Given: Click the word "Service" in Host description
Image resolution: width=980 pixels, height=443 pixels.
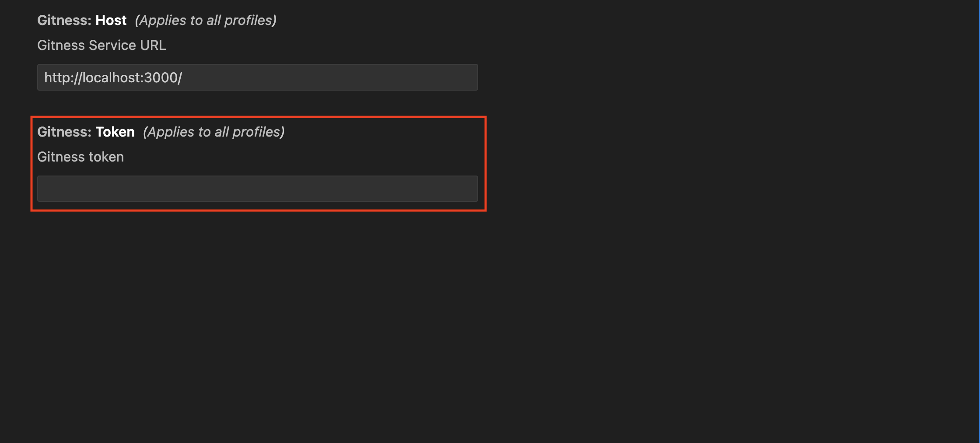Looking at the screenshot, I should click(112, 45).
